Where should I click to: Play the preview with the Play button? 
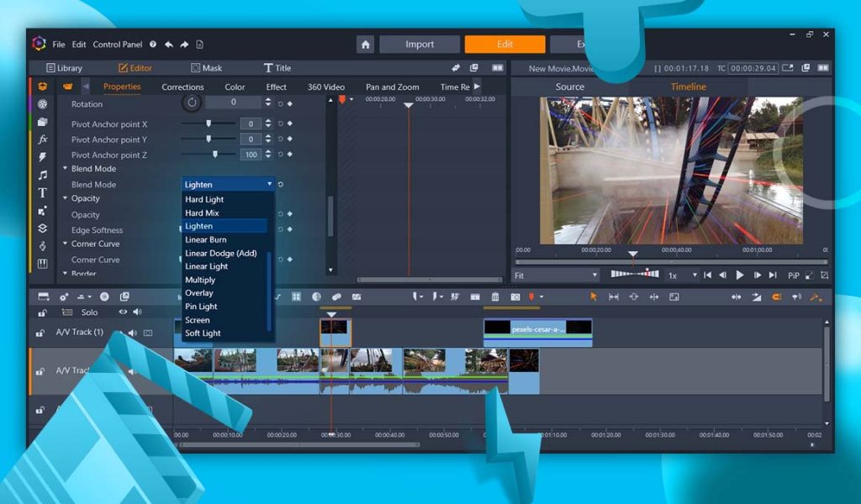[x=740, y=276]
